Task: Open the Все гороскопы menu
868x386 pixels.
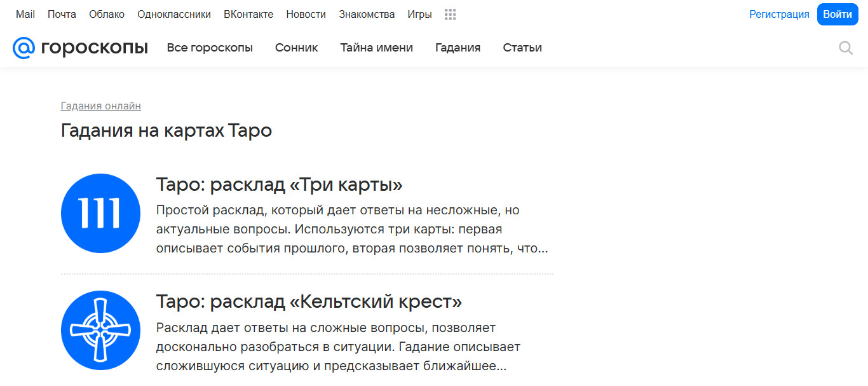Action: click(x=210, y=48)
